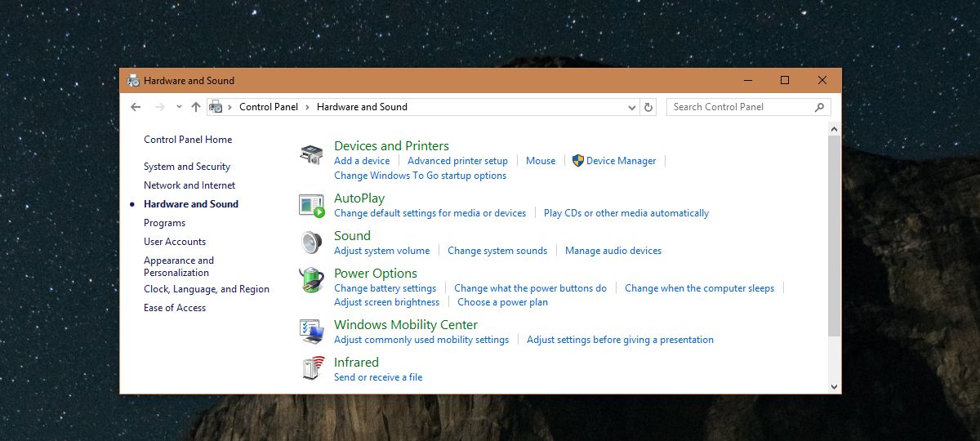Click the Forward navigation arrow

click(160, 107)
